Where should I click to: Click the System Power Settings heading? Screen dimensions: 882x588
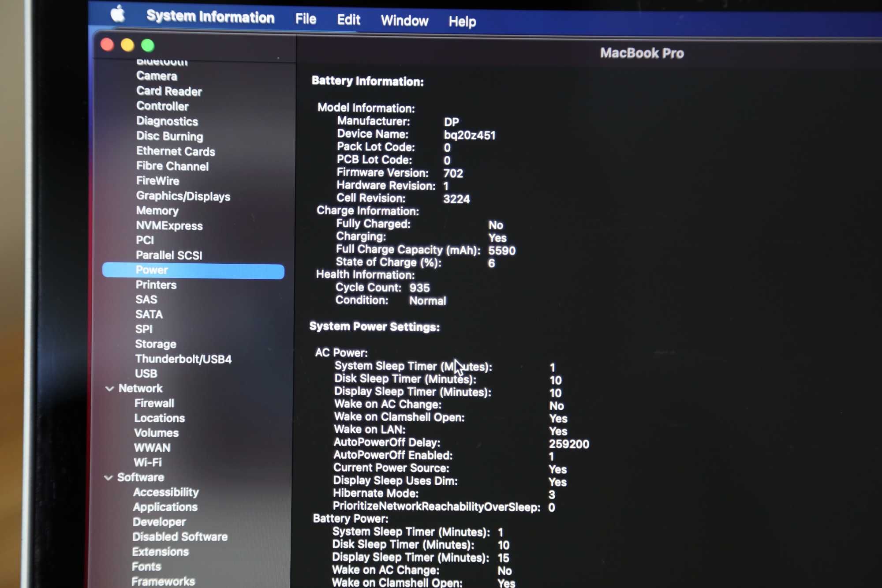pos(374,327)
